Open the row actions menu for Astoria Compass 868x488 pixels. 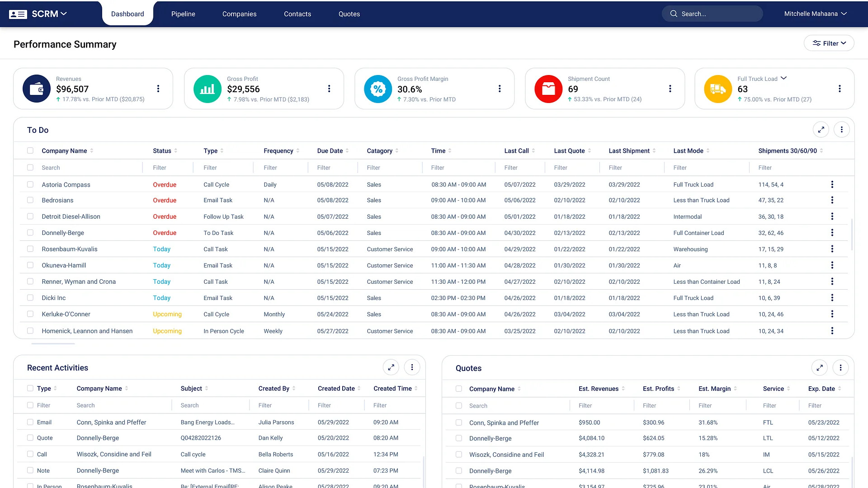[832, 184]
